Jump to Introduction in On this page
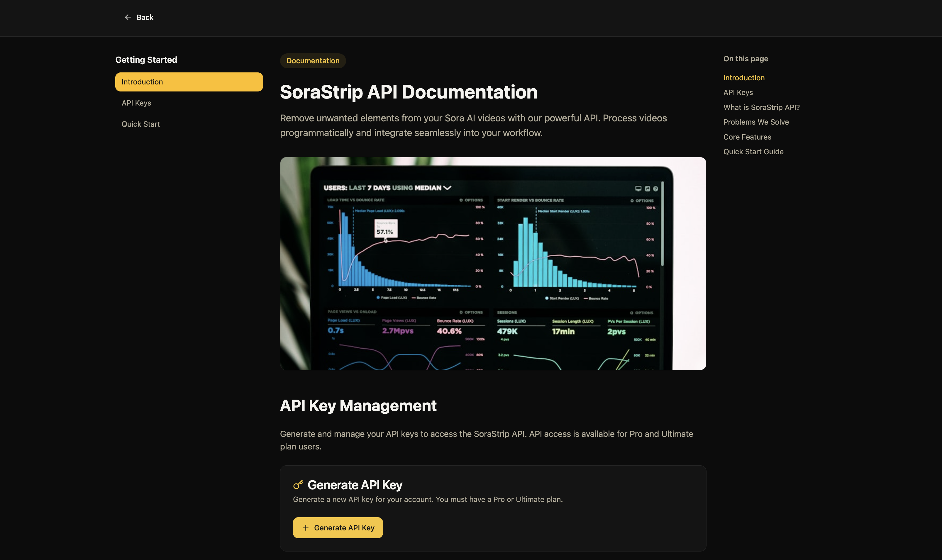 pos(743,78)
